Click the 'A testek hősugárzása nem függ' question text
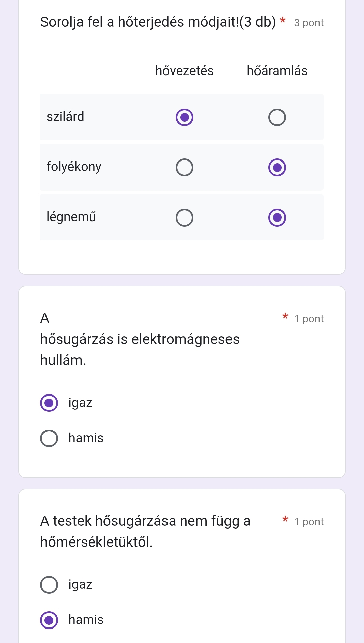Screen dimensions: 364x643 (x=145, y=521)
